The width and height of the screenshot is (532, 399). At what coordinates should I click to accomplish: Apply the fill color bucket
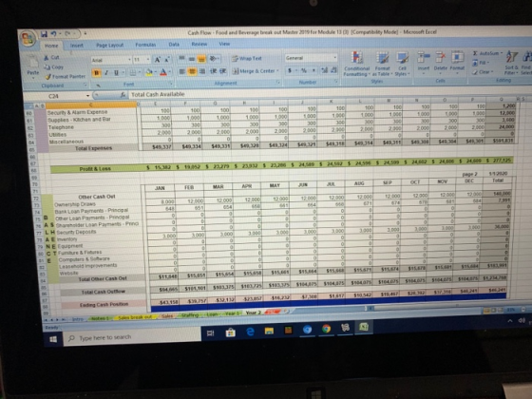point(148,72)
